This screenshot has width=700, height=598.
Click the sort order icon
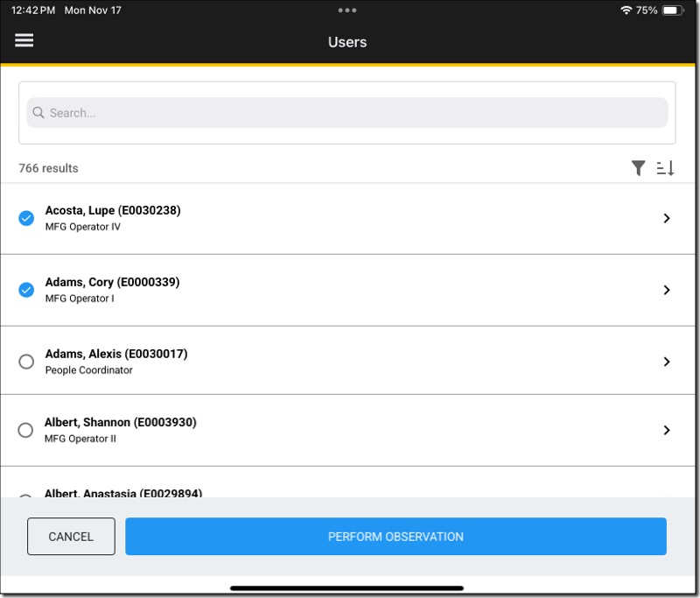[x=665, y=168]
